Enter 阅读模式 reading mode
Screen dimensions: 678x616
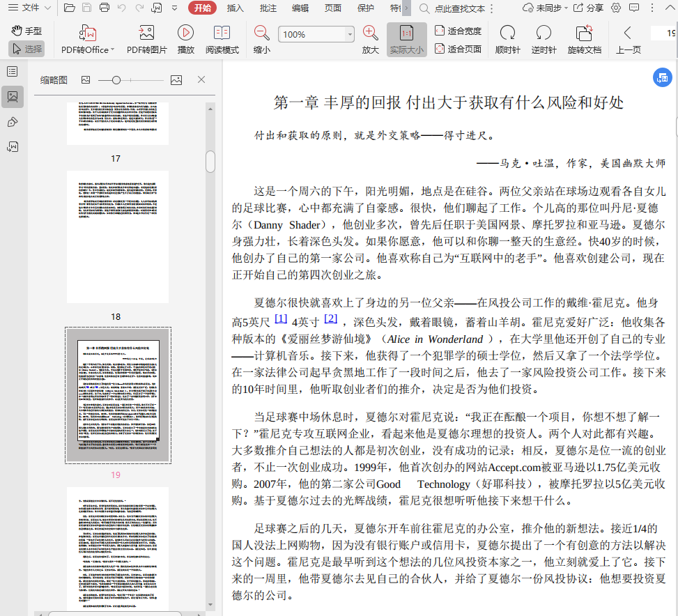pos(222,33)
